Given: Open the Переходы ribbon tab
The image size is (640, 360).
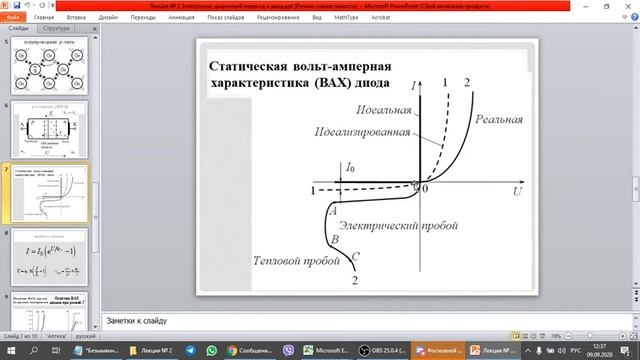Looking at the screenshot, I should (x=143, y=18).
